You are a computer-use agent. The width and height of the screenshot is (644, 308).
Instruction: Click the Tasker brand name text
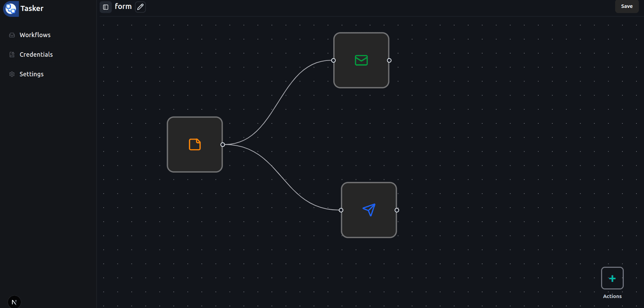tap(32, 9)
